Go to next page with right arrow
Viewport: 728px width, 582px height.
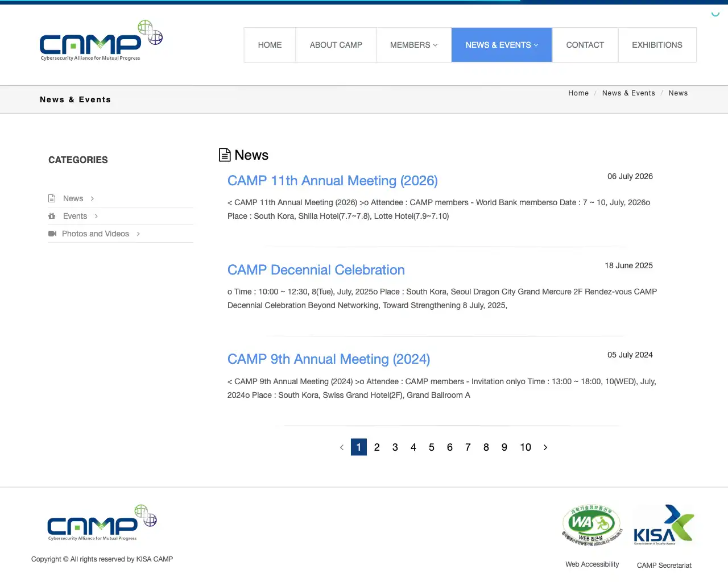pos(545,447)
